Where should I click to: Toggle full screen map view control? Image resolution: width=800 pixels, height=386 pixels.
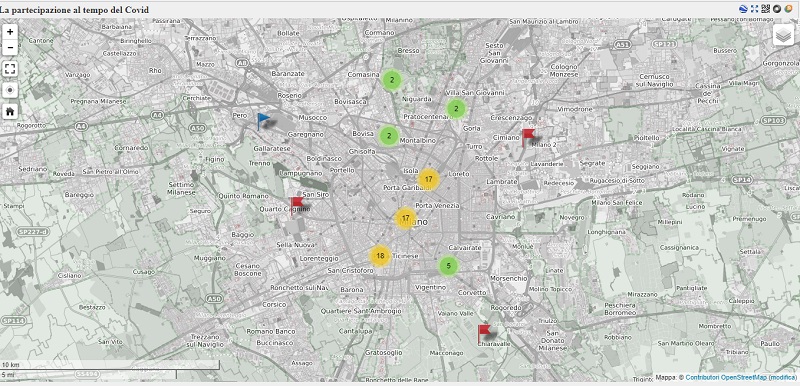point(10,69)
